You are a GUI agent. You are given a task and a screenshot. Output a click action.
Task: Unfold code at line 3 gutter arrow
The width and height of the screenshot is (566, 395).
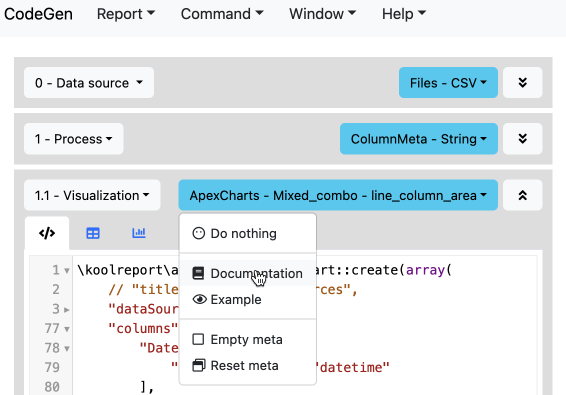(x=67, y=309)
